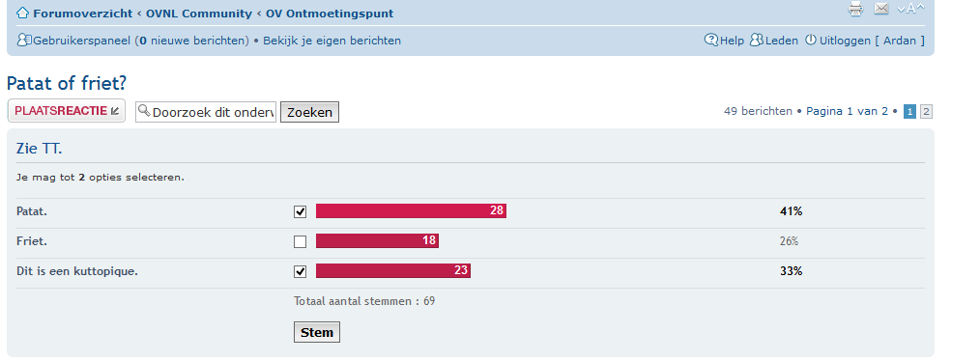The width and height of the screenshot is (980, 361).
Task: Click the email topic envelope icon
Action: (x=881, y=8)
